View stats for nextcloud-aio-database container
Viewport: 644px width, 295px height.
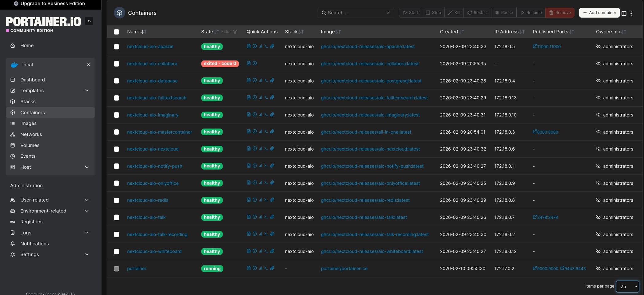[260, 80]
